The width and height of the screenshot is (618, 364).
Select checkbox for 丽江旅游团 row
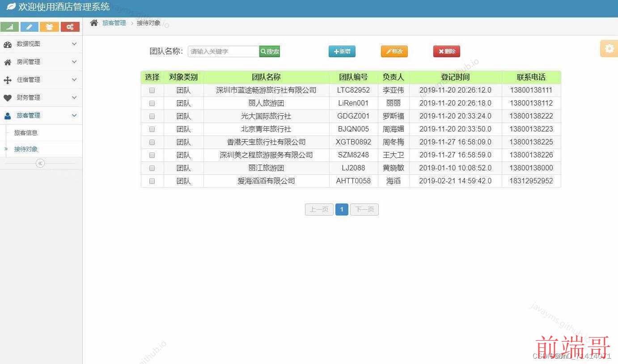pos(152,168)
